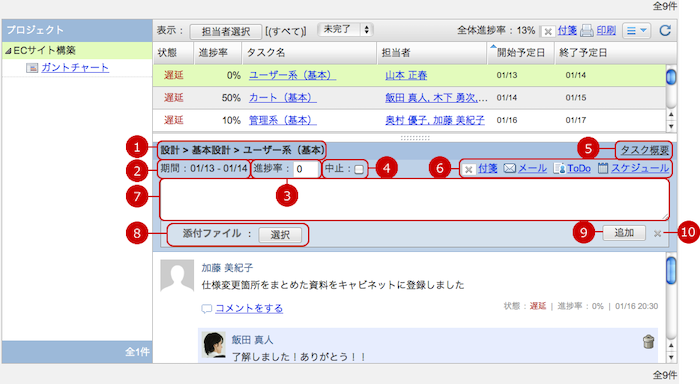
Task: Click the refresh icon in toolbar
Action: (665, 30)
